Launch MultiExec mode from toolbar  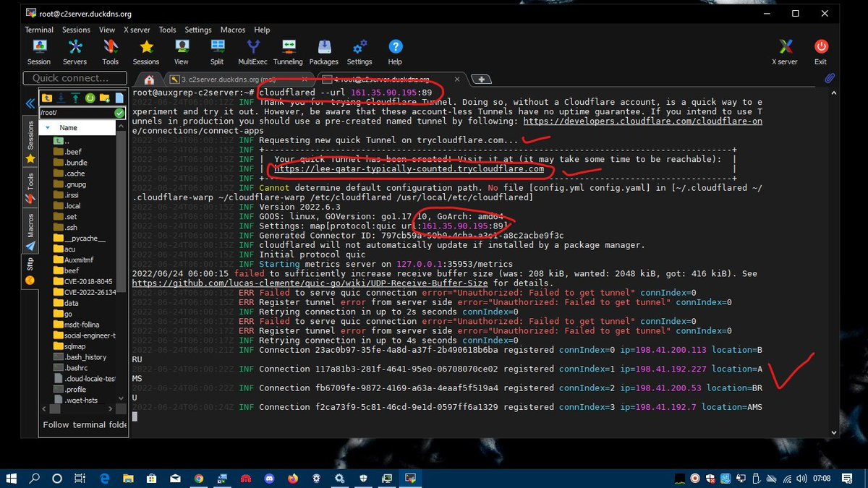pos(253,52)
